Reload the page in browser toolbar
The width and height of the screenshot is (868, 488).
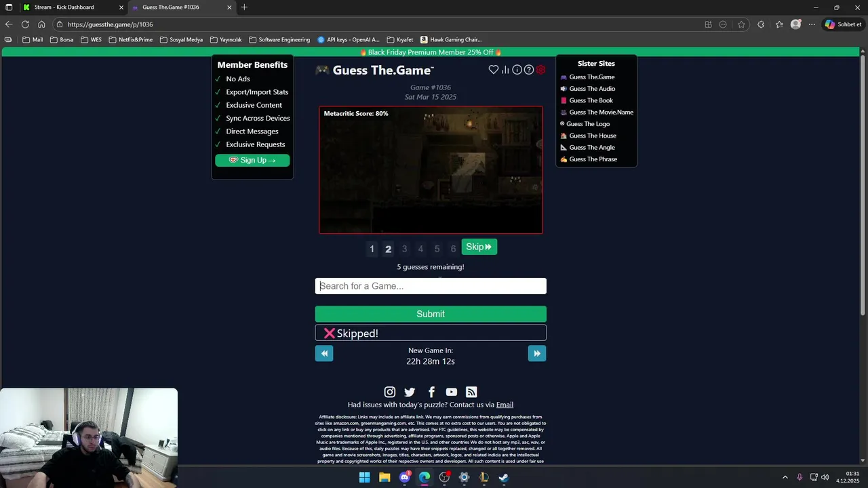pos(25,24)
